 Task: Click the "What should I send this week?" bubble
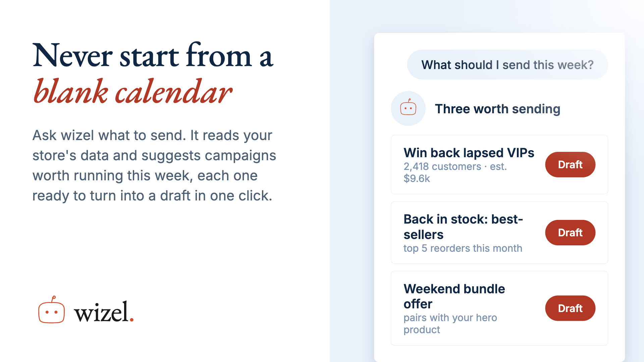pos(507,65)
